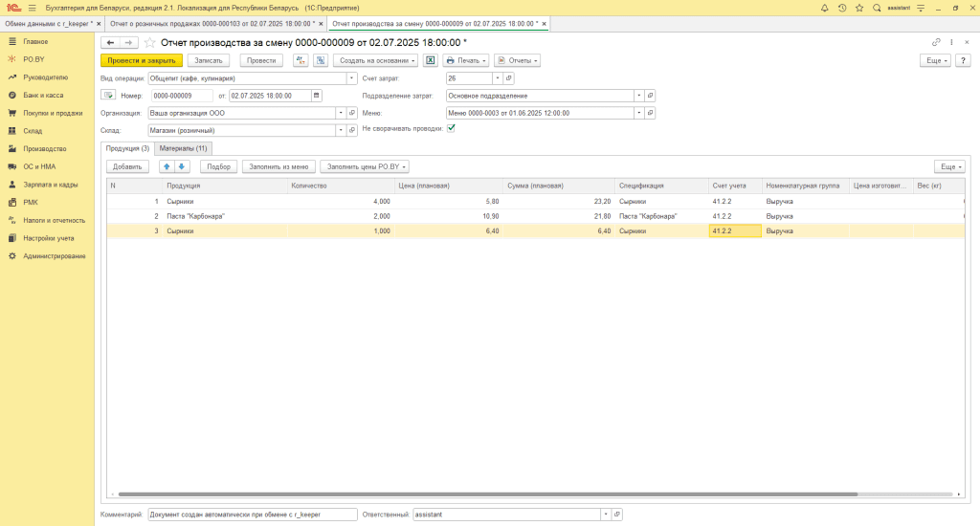The image size is (980, 526).
Task: Switch to 'Обмен данными с r_keeper' tab
Action: click(x=49, y=24)
